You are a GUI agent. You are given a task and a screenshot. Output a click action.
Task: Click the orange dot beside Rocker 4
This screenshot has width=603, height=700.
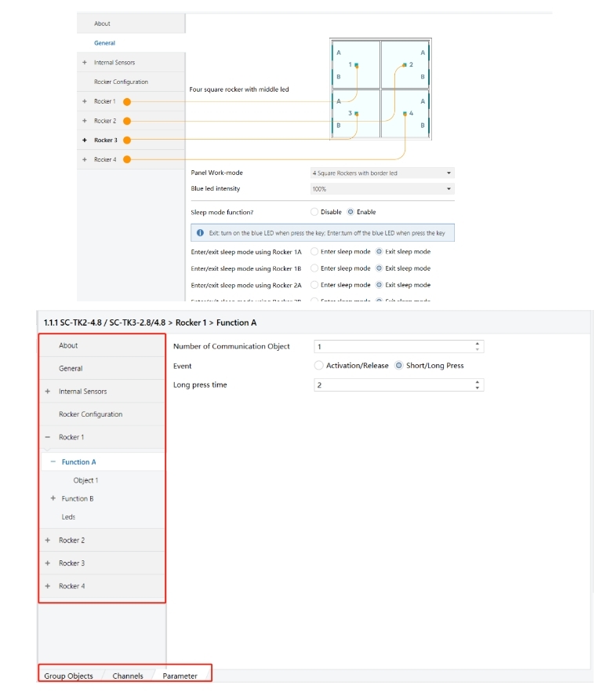click(x=127, y=159)
